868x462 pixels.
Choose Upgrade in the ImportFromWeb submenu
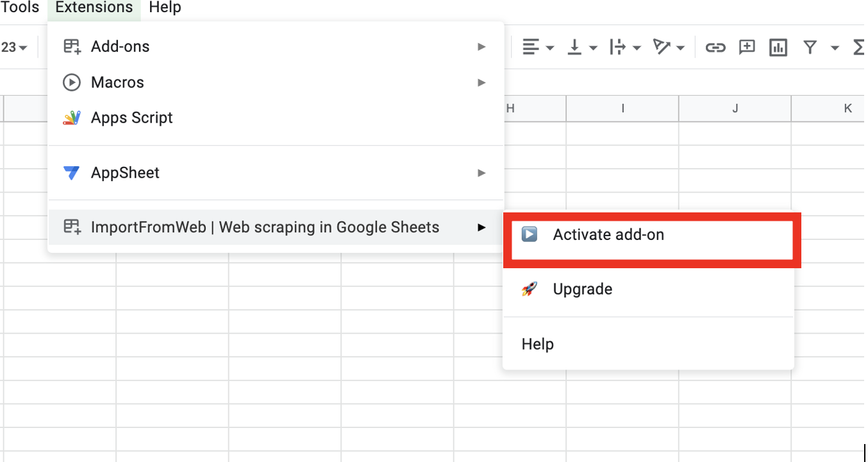582,289
